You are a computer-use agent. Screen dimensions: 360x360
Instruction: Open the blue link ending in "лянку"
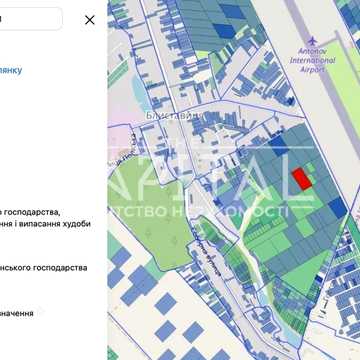pyautogui.click(x=11, y=70)
